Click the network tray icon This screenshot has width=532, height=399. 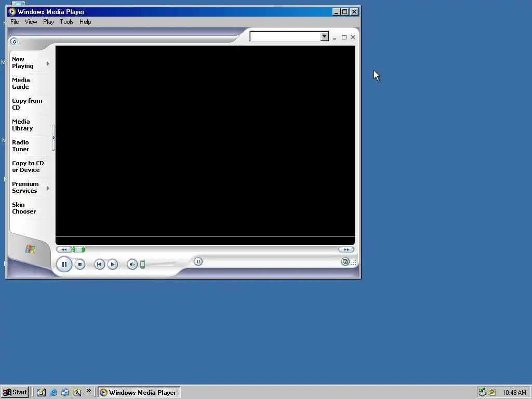tap(483, 393)
